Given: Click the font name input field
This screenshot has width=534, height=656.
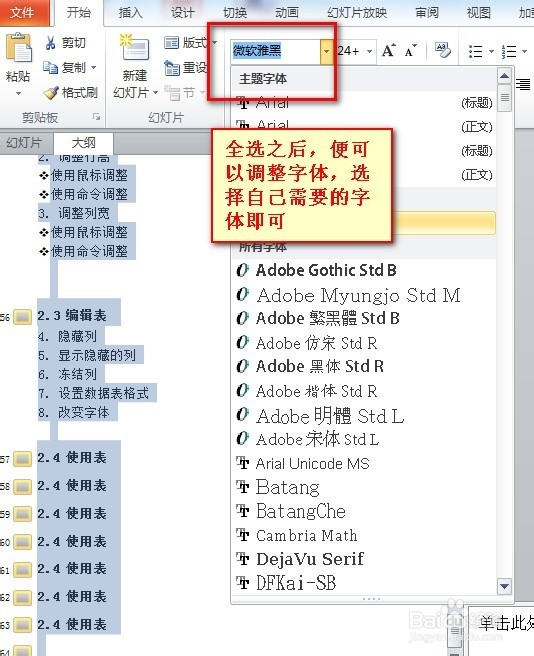Looking at the screenshot, I should [x=276, y=51].
